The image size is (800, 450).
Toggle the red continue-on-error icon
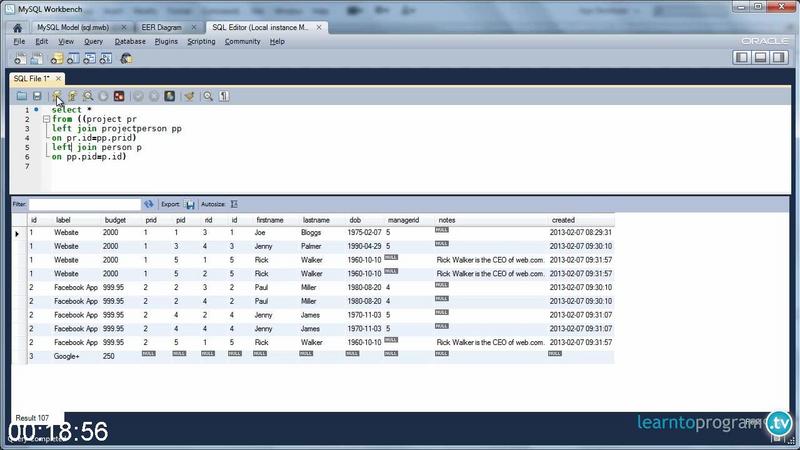[x=119, y=96]
